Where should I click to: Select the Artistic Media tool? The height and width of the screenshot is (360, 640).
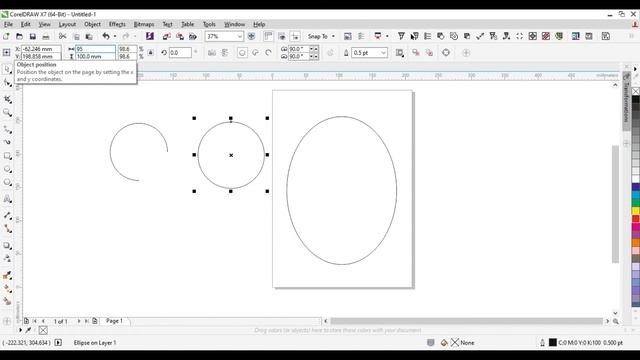pos(7,142)
